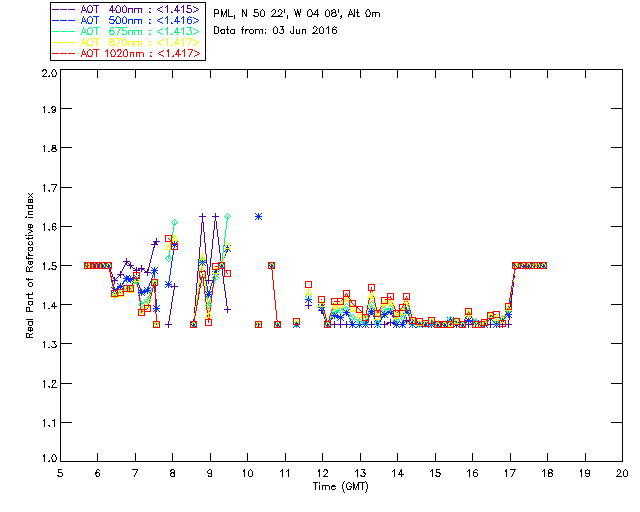Image resolution: width=640 pixels, height=512 pixels.
Task: Click the x-axis tick label 20
Action: click(x=622, y=473)
